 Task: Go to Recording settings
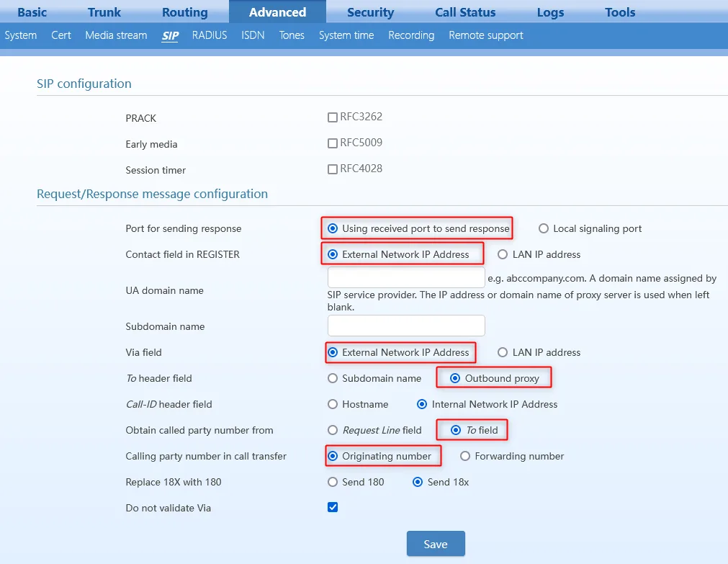411,35
